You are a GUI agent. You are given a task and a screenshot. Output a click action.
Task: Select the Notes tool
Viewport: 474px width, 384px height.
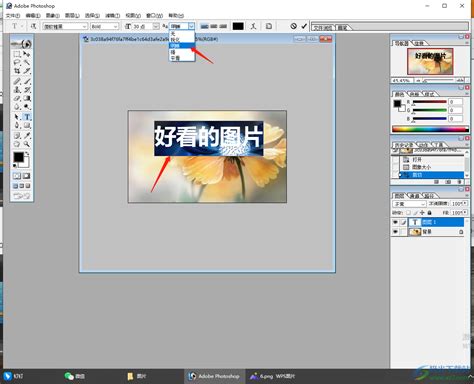tap(17, 136)
